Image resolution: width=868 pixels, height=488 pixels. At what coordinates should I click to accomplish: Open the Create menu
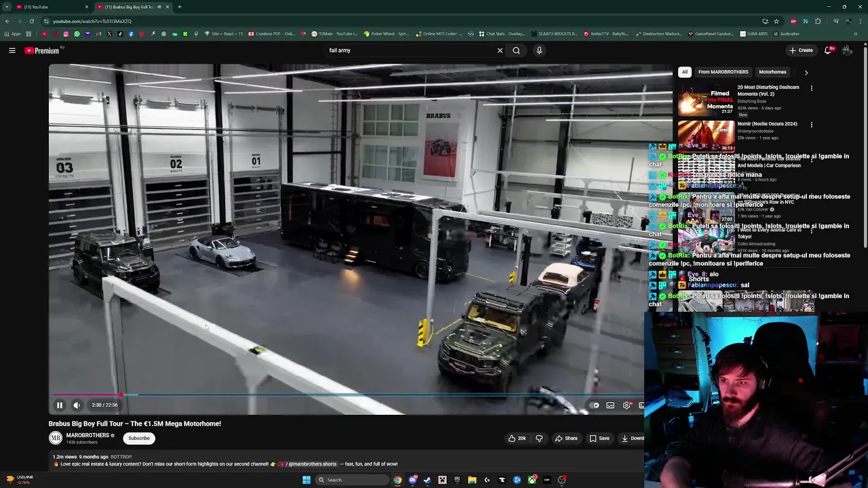tap(801, 50)
